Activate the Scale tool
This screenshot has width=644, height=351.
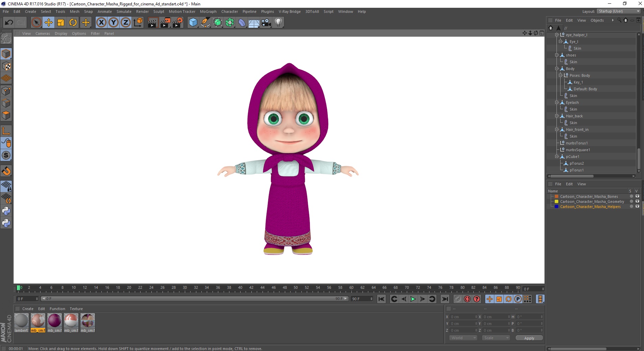point(61,23)
